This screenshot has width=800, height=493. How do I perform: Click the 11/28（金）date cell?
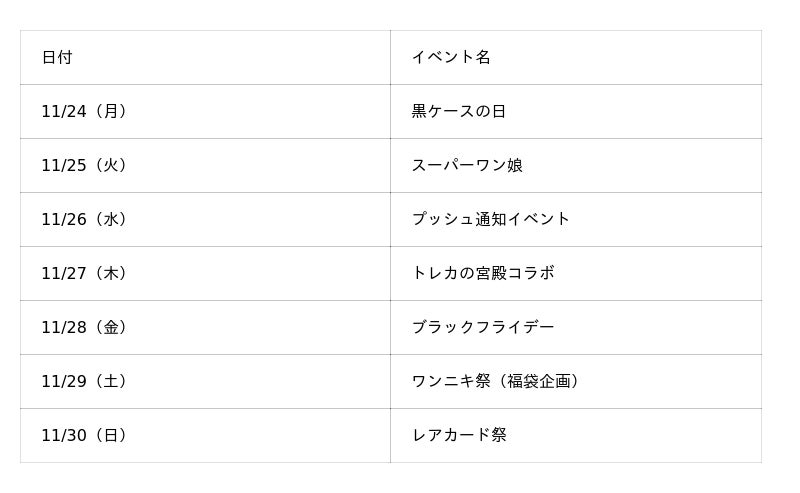(85, 328)
